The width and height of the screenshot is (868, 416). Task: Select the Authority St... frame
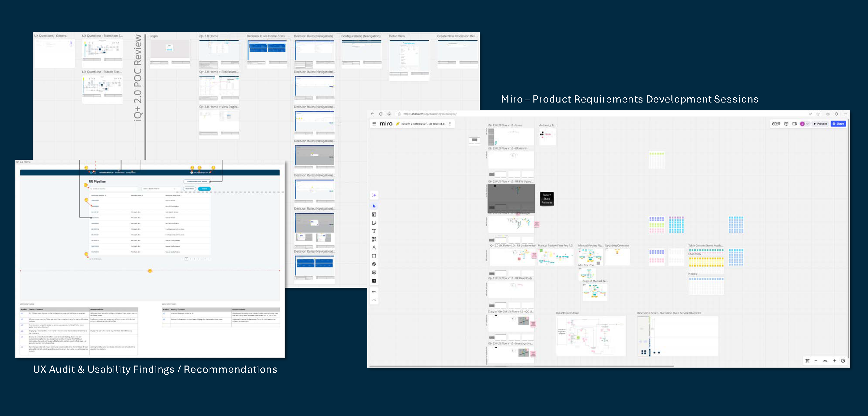click(547, 136)
